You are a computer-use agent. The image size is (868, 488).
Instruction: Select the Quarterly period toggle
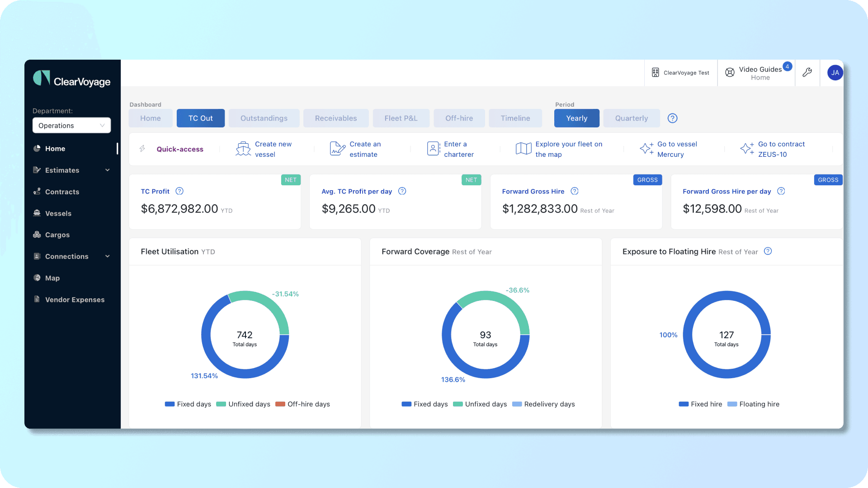(631, 118)
